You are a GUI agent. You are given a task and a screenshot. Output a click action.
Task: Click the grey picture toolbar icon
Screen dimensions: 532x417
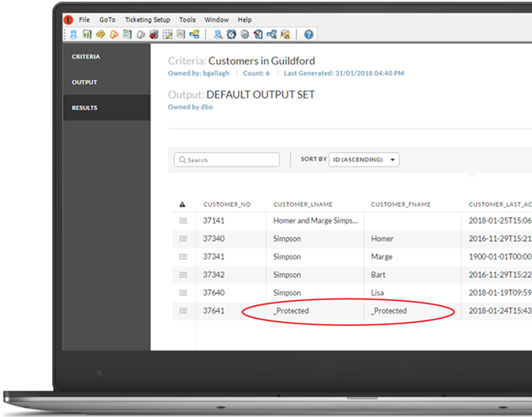(x=181, y=34)
